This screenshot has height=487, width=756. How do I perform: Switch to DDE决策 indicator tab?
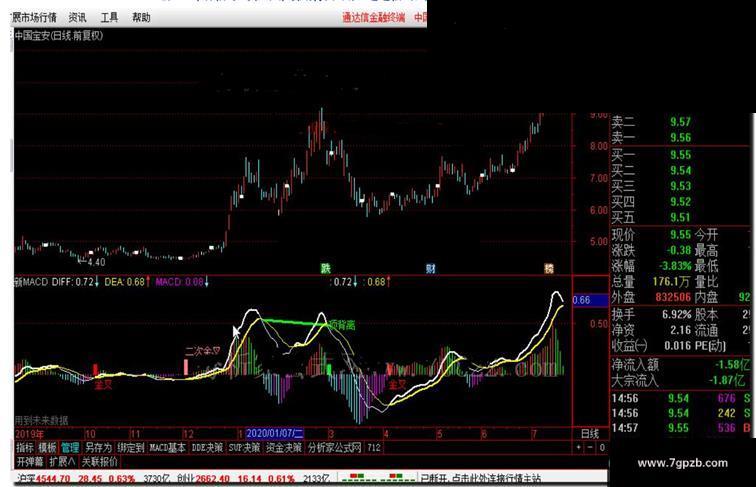point(207,447)
